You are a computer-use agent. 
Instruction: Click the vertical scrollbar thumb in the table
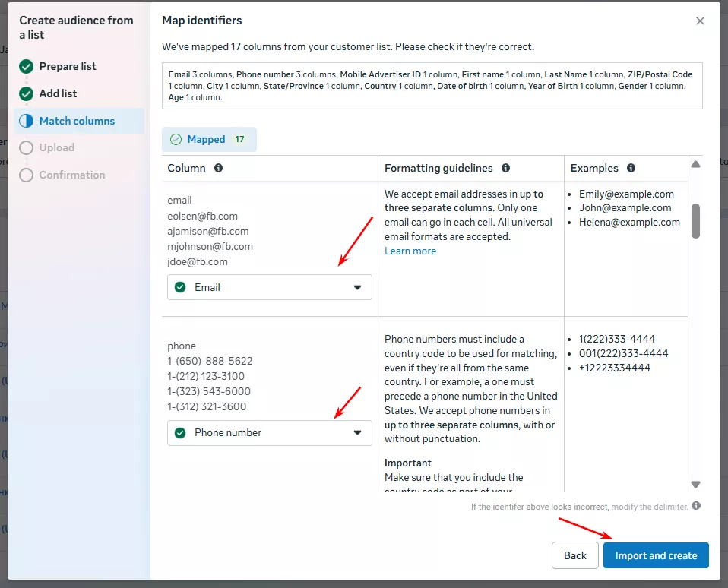pos(695,220)
